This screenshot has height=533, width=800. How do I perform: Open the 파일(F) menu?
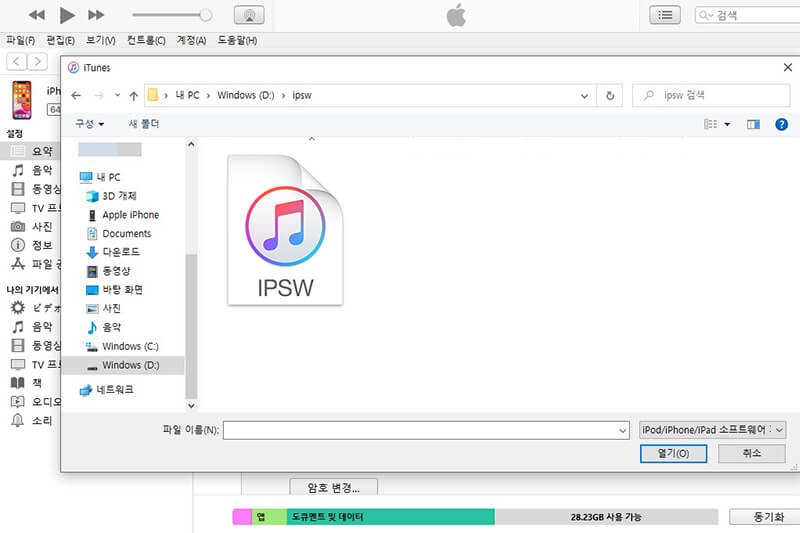pos(20,40)
